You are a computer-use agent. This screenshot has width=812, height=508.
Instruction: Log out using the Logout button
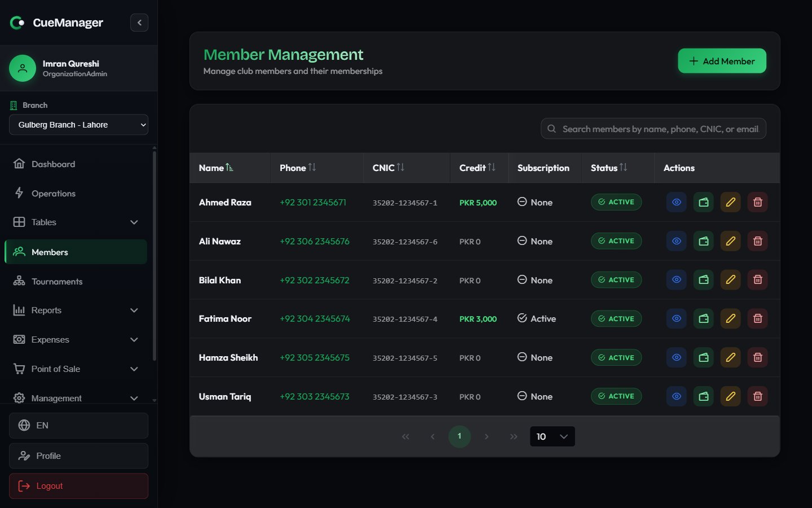click(x=78, y=486)
